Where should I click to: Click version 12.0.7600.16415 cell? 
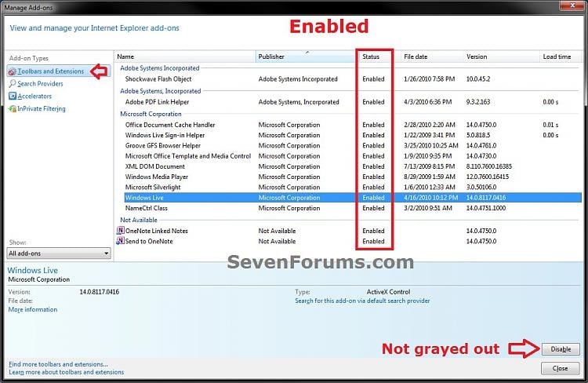coord(488,177)
